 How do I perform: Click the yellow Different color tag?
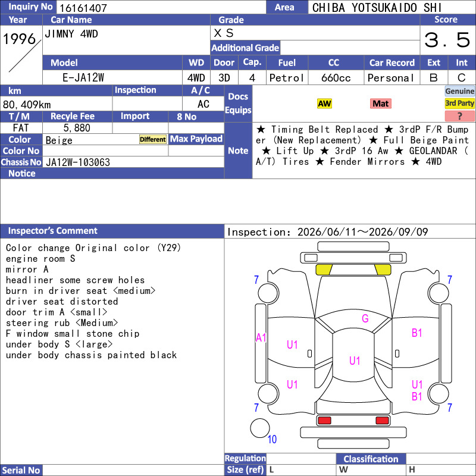153,139
